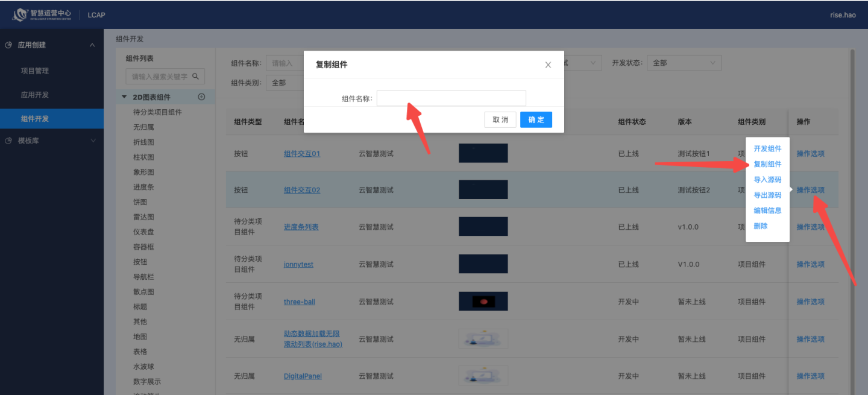This screenshot has height=395, width=868.
Task: Choose 开发组件 in the popup menu
Action: [x=767, y=148]
